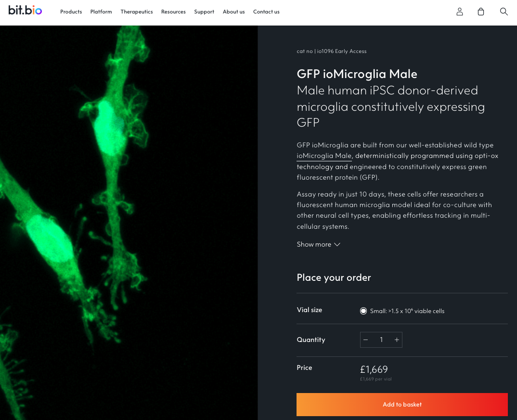
Task: Open the user account icon
Action: point(460,12)
